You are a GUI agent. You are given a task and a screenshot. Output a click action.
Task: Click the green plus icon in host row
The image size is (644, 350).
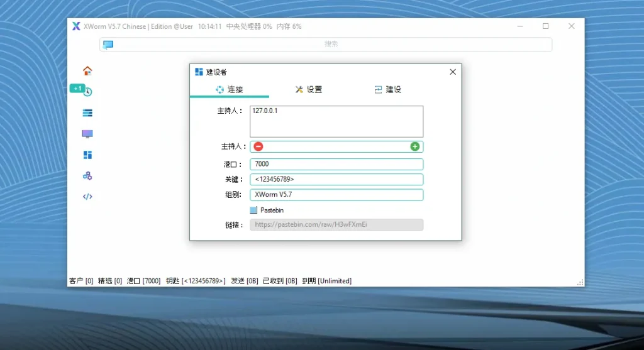coord(414,146)
